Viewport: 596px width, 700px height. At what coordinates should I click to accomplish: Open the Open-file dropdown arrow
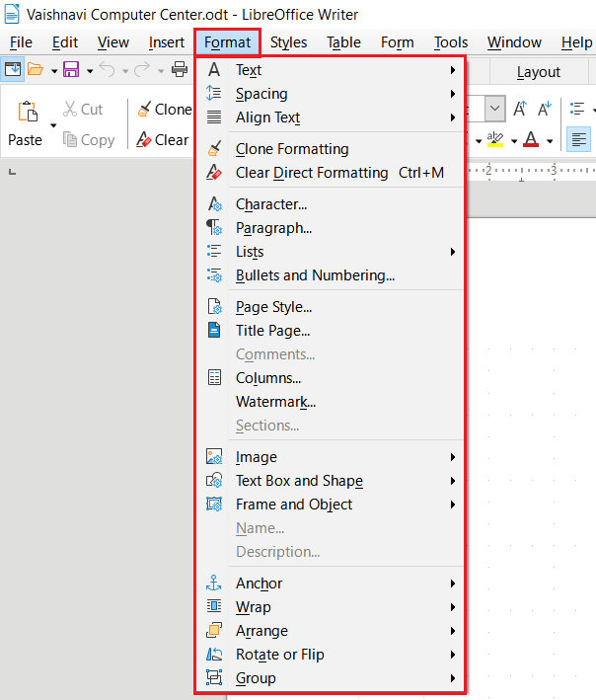54,70
